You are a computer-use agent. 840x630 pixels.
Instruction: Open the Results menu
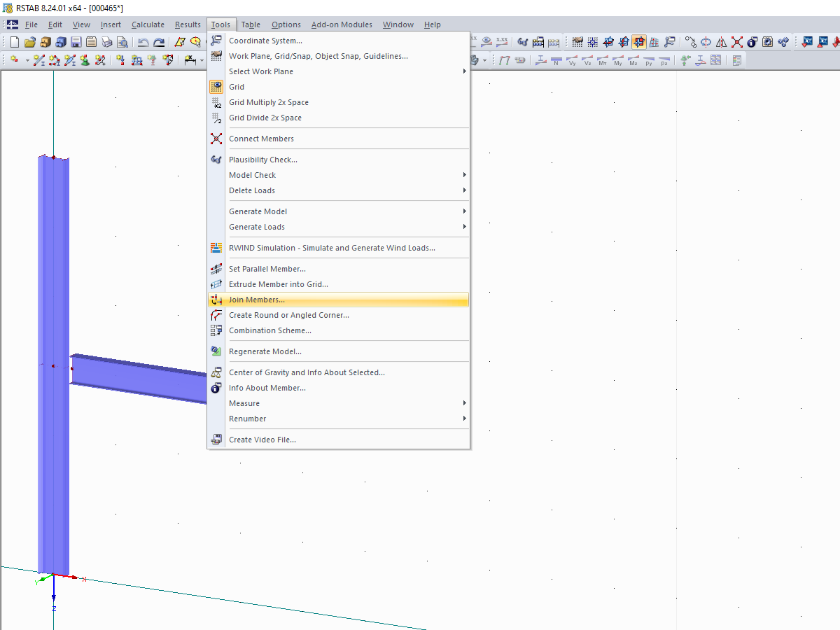[188, 24]
